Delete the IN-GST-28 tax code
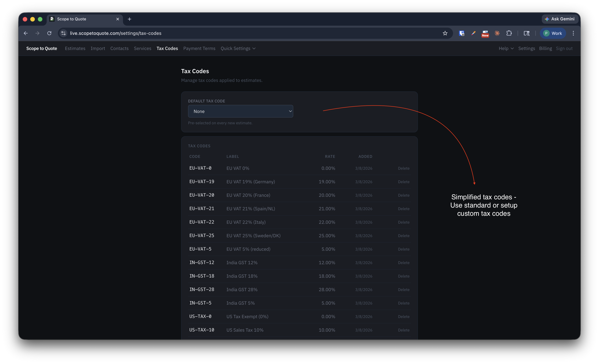This screenshot has height=364, width=599. click(404, 290)
